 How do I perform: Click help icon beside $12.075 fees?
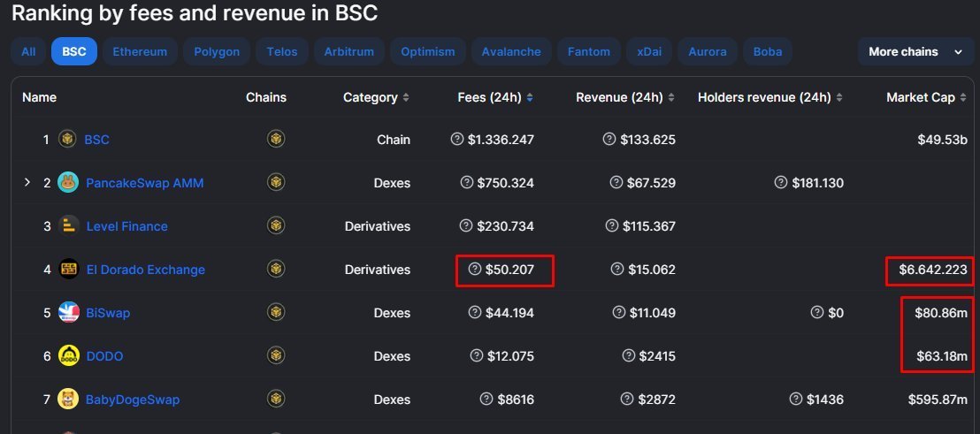476,355
